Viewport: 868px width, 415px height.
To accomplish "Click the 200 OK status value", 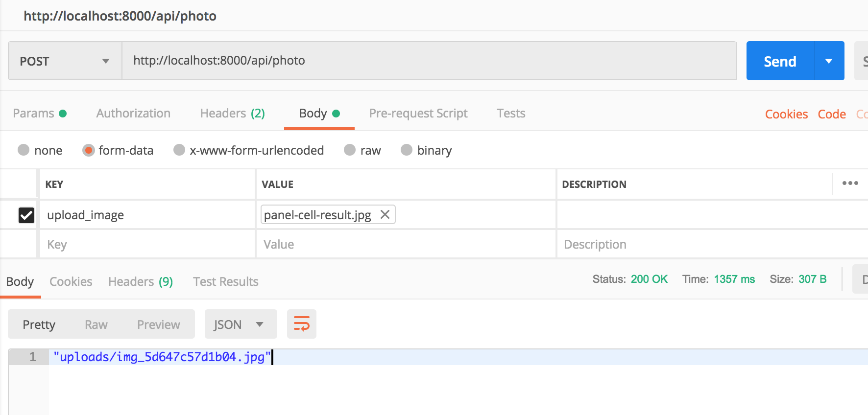I will pos(649,279).
